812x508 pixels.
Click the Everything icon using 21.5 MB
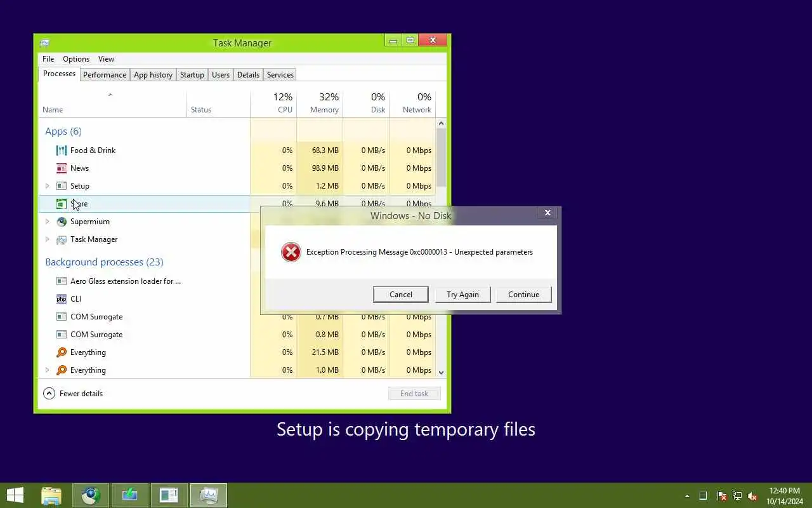click(x=62, y=352)
